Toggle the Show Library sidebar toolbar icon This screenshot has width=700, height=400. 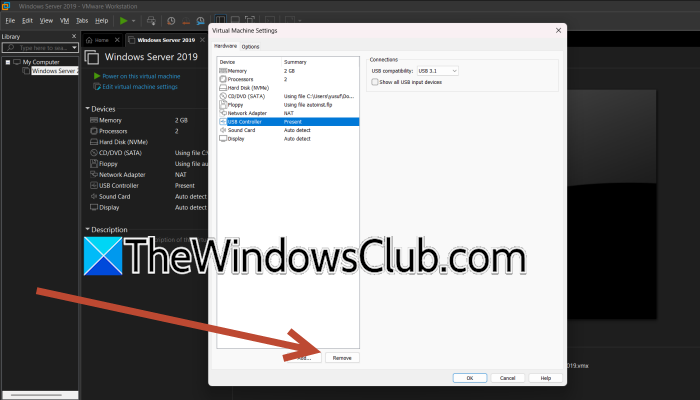[221, 20]
